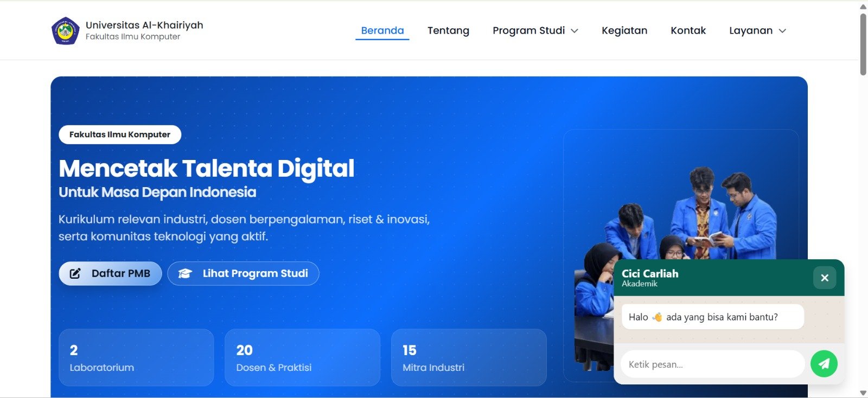Close the Cici Carliah chat widget

click(825, 278)
